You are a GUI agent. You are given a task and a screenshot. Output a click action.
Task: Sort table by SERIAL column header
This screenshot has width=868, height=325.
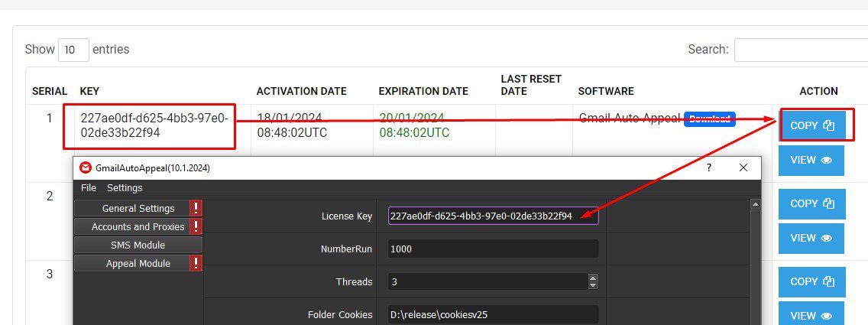[49, 91]
